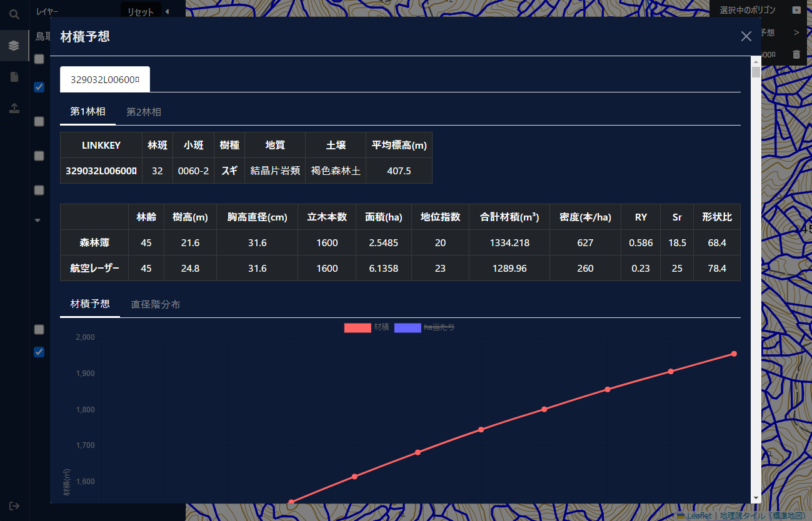Switch to the 第2林相 tab
Viewport: 812px width, 521px height.
click(x=144, y=112)
